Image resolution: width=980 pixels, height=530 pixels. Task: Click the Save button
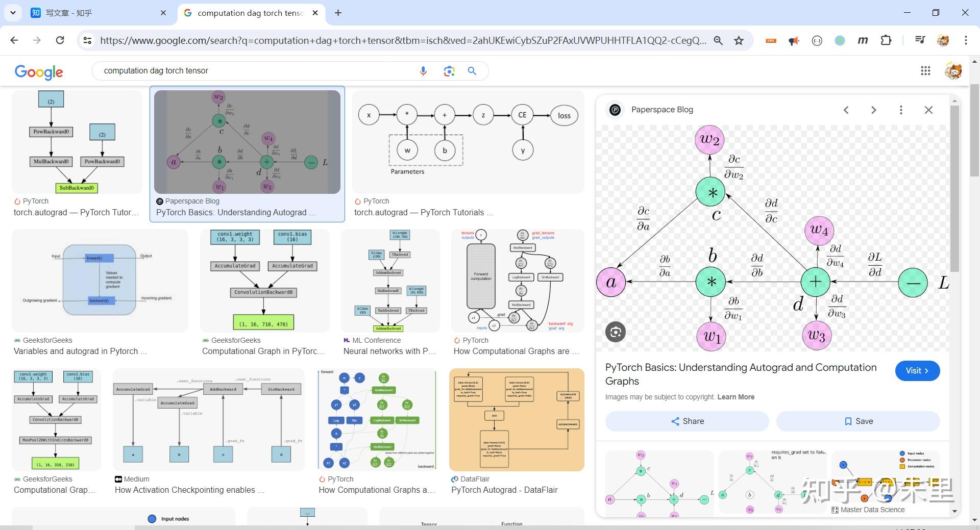858,421
